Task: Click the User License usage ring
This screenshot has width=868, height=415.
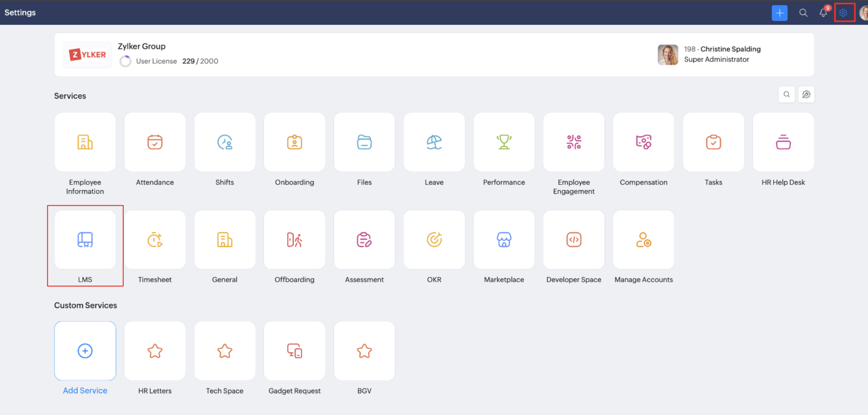Action: tap(125, 61)
